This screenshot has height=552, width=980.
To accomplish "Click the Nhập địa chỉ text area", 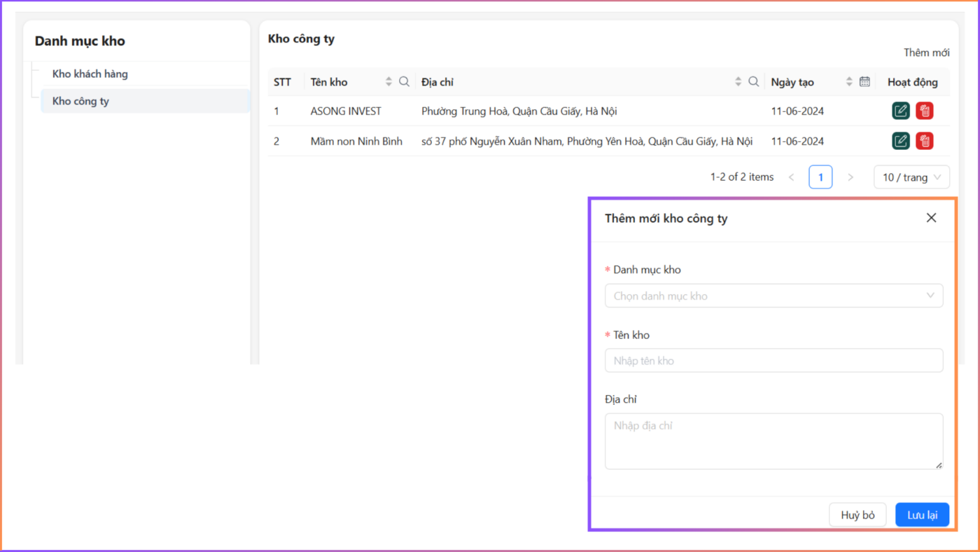I will click(773, 441).
